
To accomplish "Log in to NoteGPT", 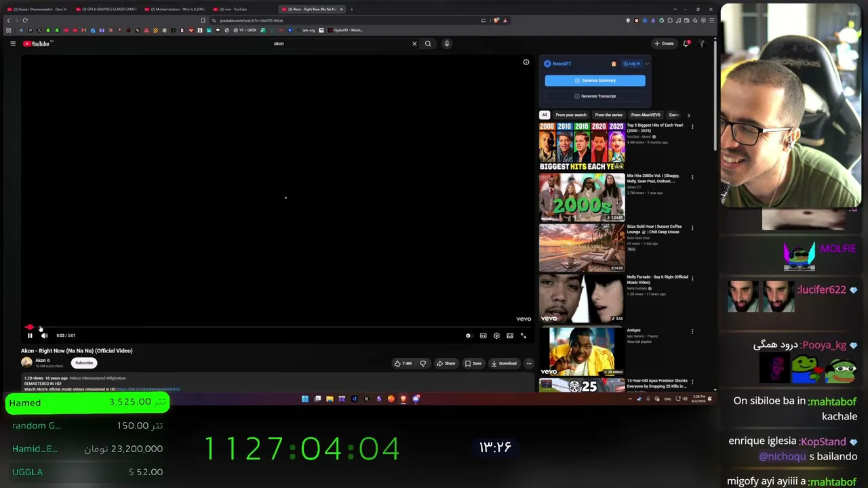I will [632, 64].
